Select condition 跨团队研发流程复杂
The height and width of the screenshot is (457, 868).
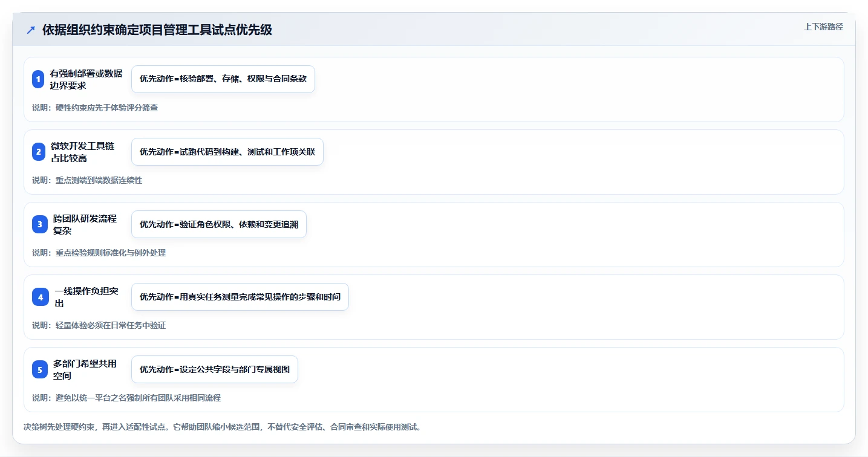point(85,224)
